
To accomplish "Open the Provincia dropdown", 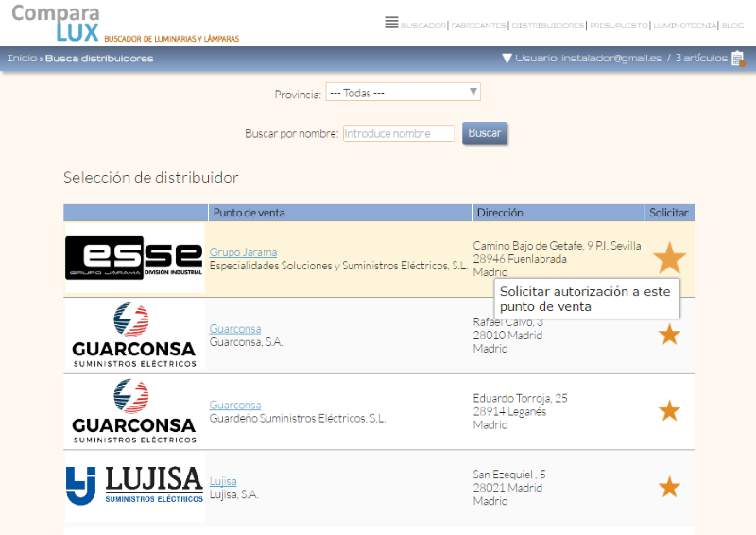I will point(404,92).
